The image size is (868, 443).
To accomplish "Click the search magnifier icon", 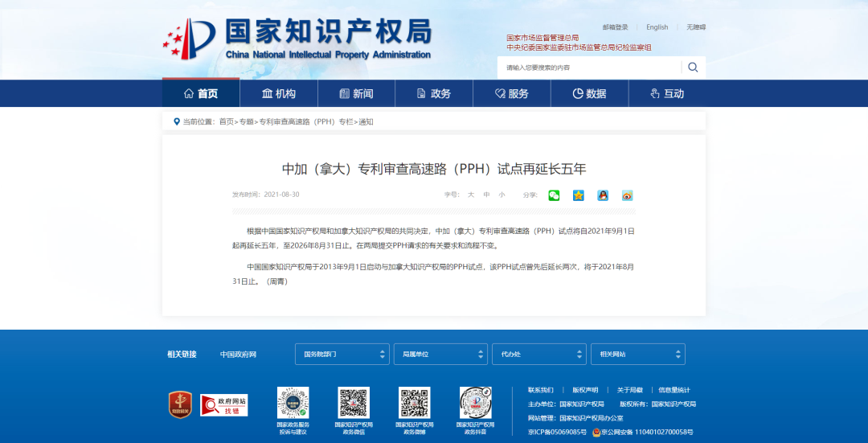I will click(x=693, y=68).
